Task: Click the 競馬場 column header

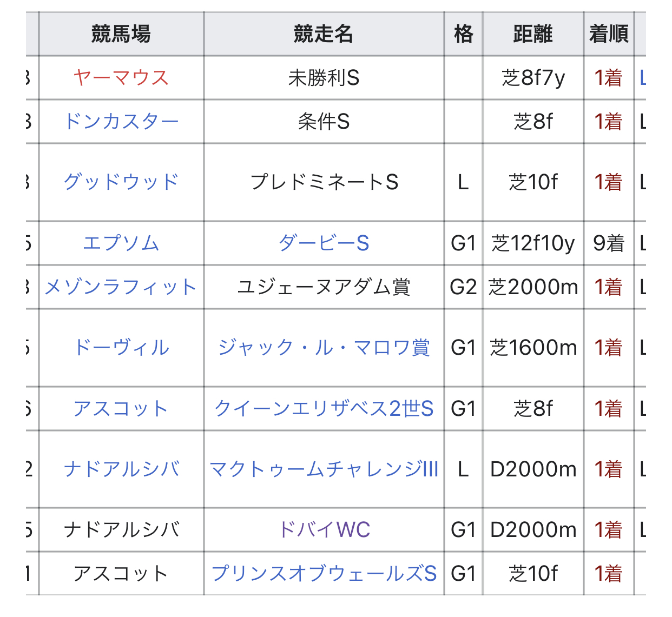Action: point(121,34)
